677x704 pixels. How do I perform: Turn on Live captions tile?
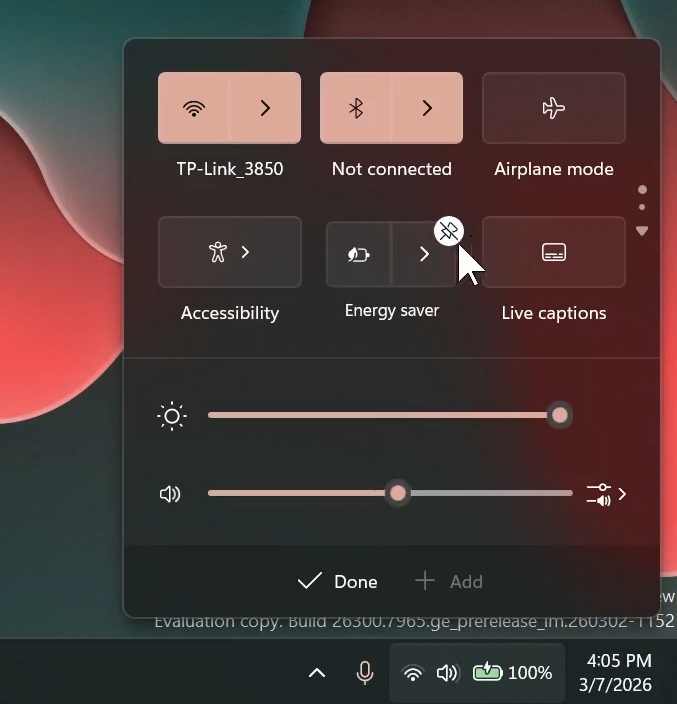coord(553,252)
